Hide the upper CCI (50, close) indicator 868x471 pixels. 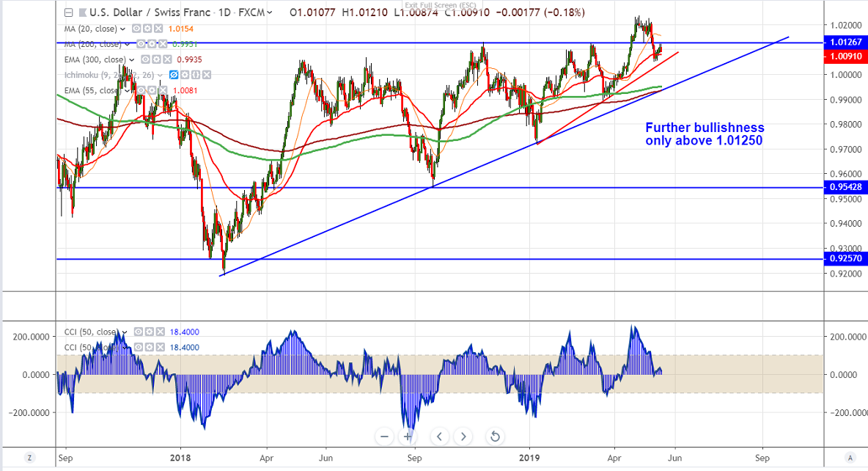click(139, 332)
